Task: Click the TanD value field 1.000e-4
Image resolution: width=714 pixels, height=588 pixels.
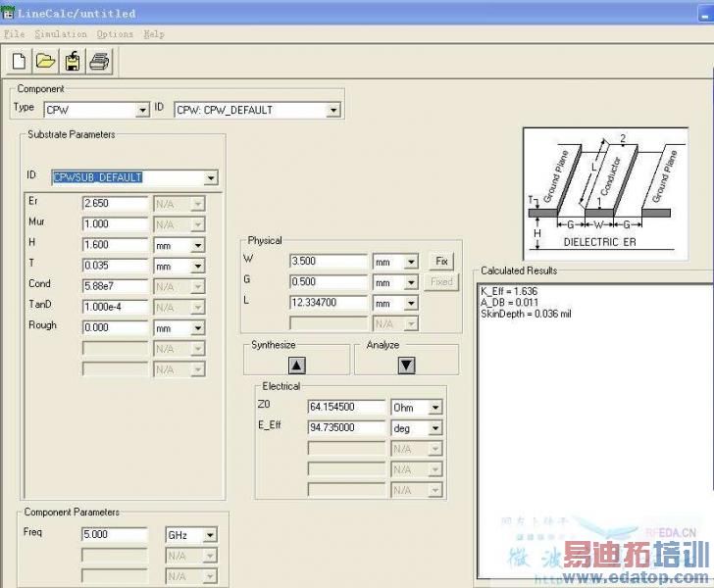Action: 115,307
